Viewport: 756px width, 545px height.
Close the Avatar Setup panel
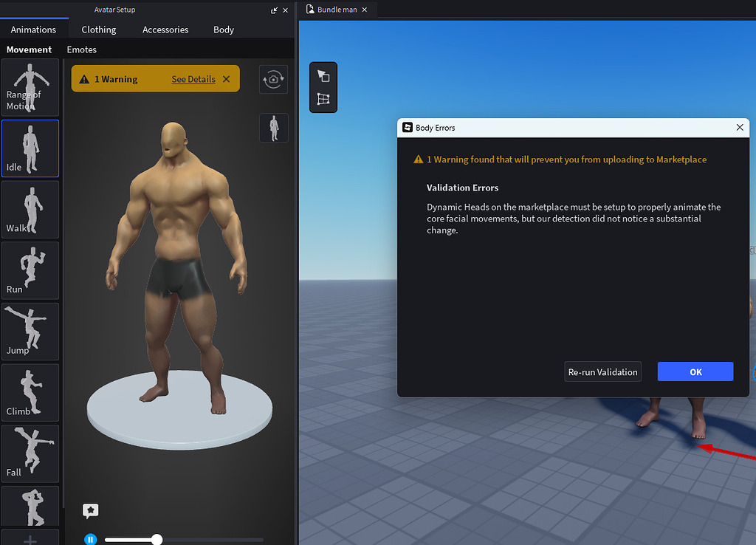click(286, 10)
